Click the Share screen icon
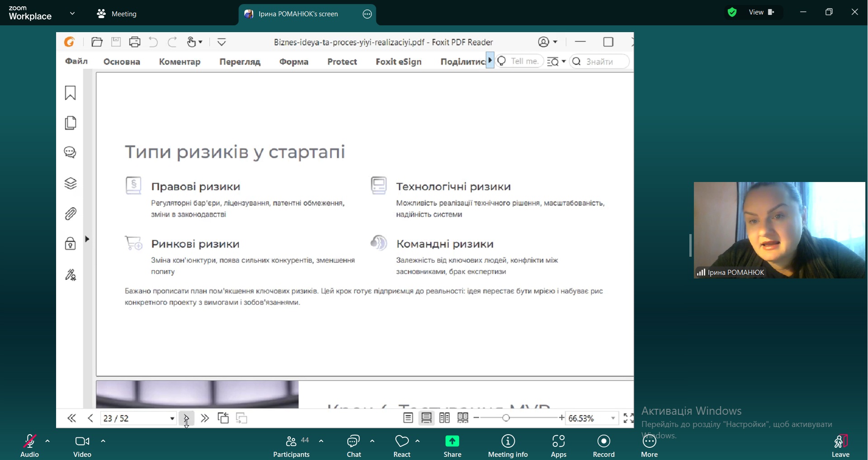 pos(452,441)
